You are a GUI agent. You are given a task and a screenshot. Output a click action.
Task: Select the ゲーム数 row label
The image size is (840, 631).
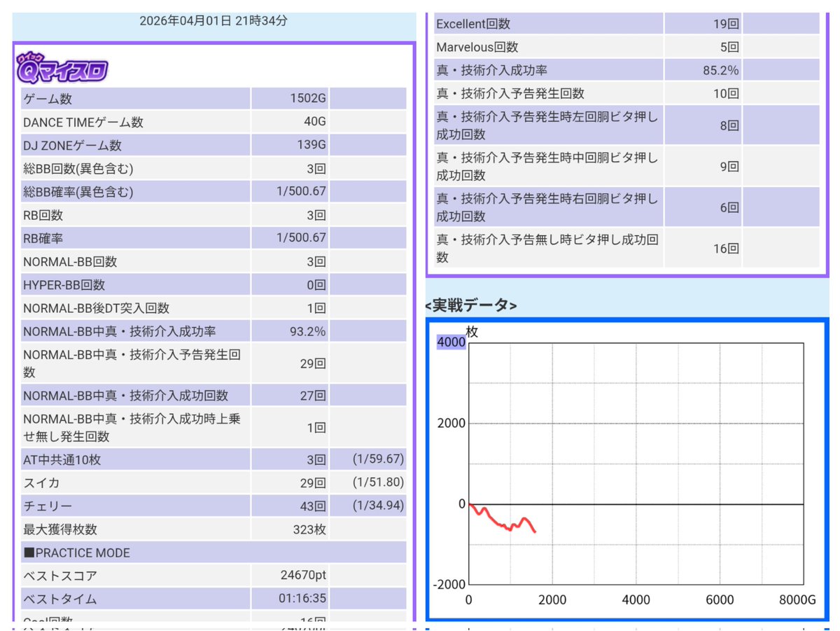point(48,99)
